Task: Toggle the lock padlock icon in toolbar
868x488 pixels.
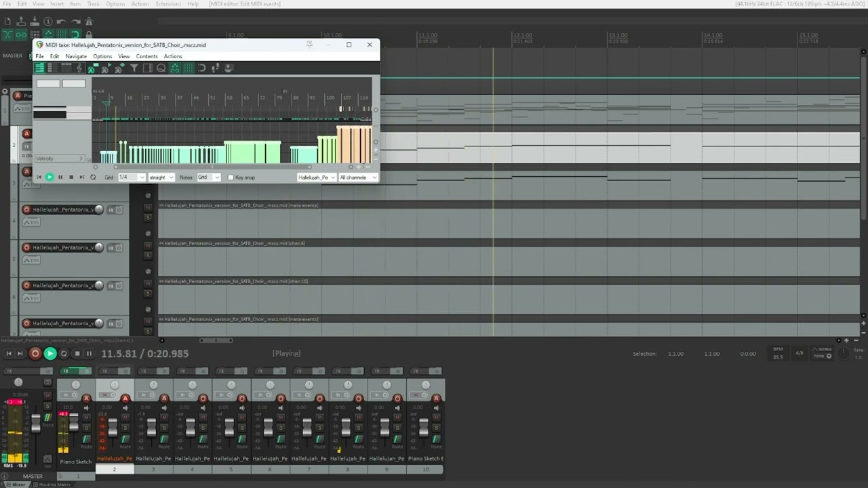Action: 89,35
